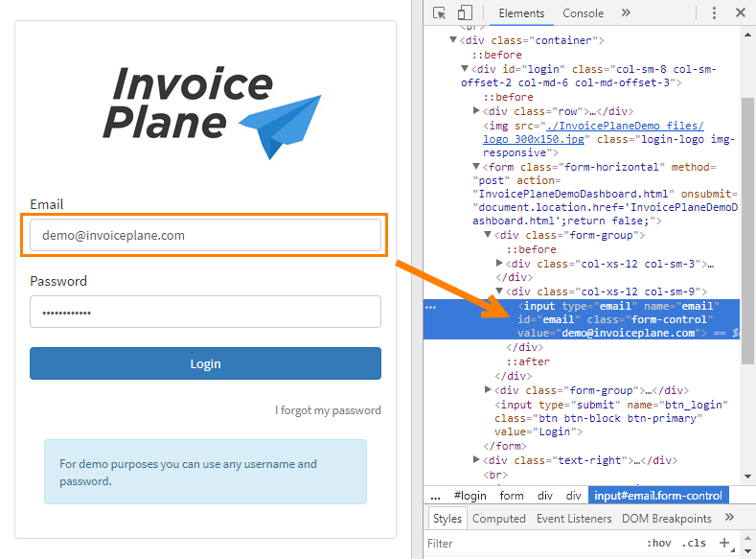The image size is (756, 559).
Task: Close the DevTools panel
Action: 741,13
